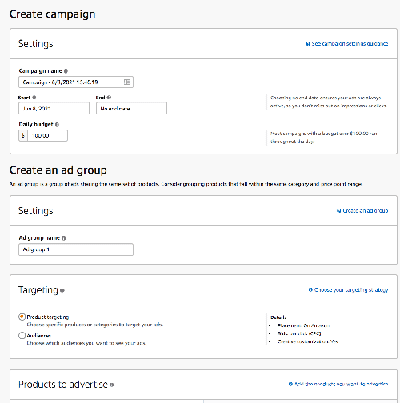
Task: Select the Product targeting radio button
Action: click(22, 317)
